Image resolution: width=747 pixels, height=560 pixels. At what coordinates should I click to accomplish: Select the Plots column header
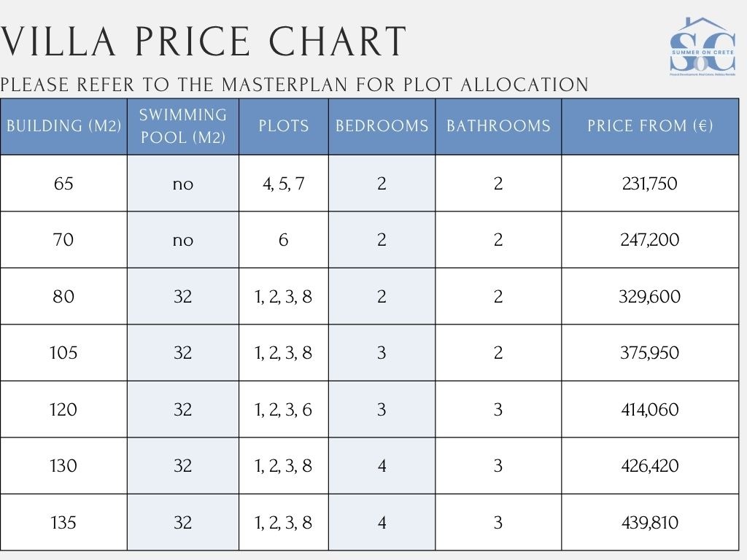[x=283, y=125]
